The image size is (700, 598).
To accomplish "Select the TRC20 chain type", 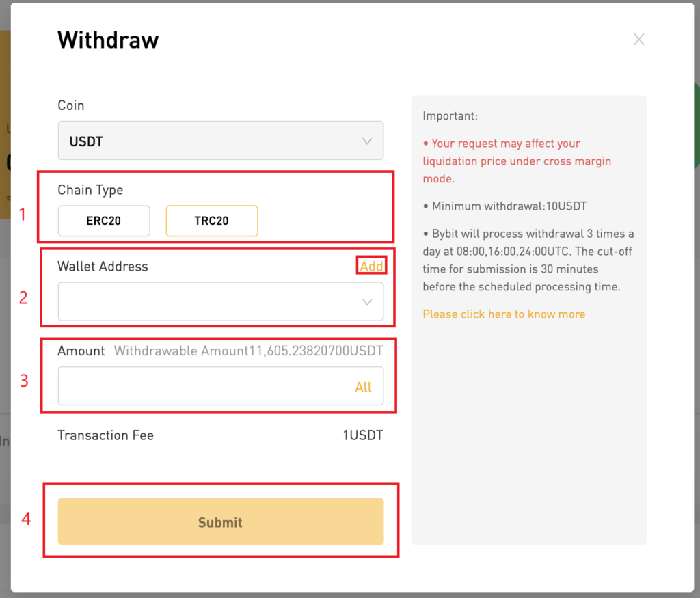I will tap(211, 221).
